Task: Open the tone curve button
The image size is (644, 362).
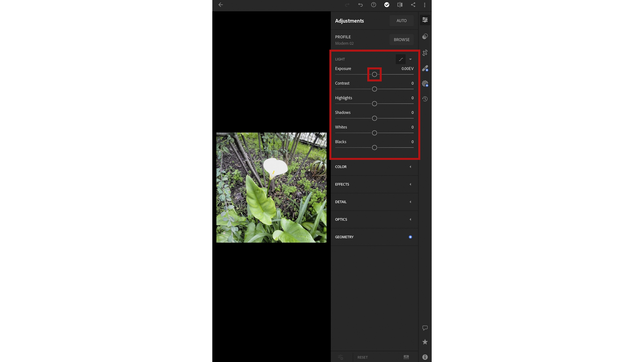Action: click(401, 59)
